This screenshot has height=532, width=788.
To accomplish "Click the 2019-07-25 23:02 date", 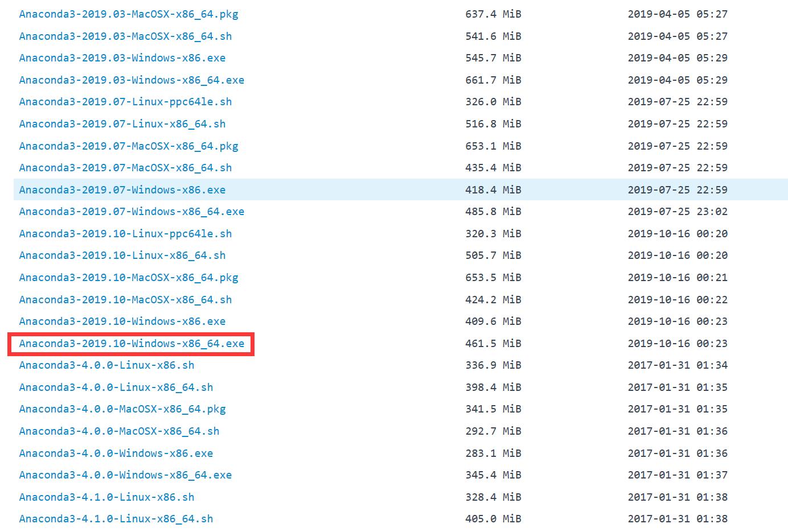I will 678,211.
